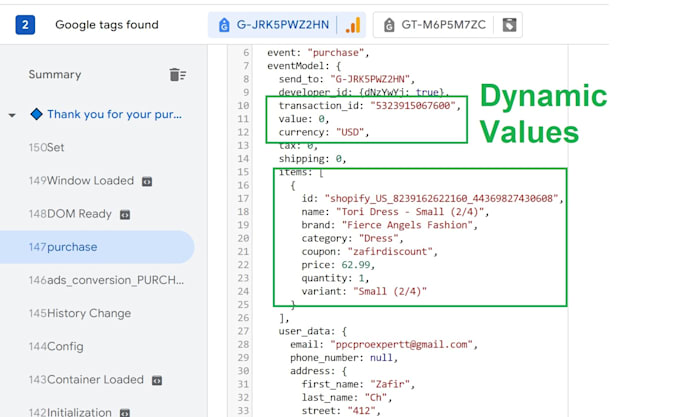The width and height of the screenshot is (680, 417).
Task: Click the user_data key on line 27
Action: (307, 331)
